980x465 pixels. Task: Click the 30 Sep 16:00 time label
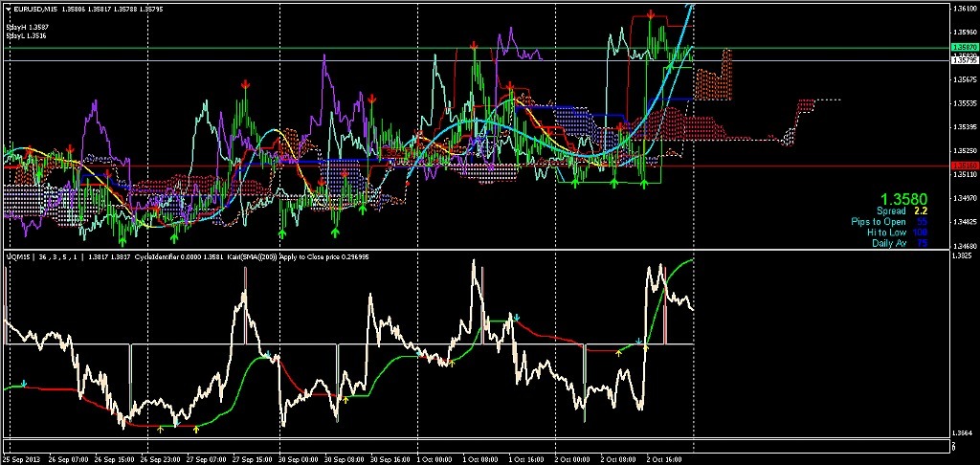tap(390, 459)
